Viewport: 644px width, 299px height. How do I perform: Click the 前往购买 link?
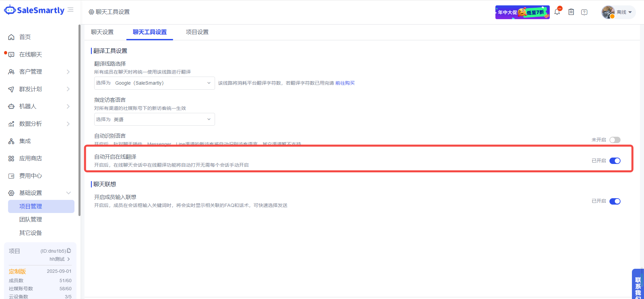345,83
